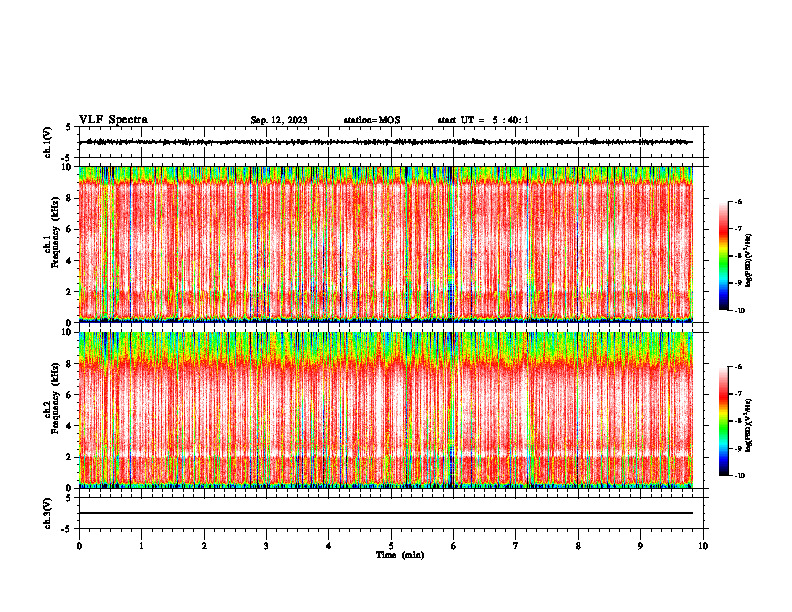Image resolution: width=792 pixels, height=612 pixels.
Task: Click the 'station=MOS' label
Action: pos(372,120)
